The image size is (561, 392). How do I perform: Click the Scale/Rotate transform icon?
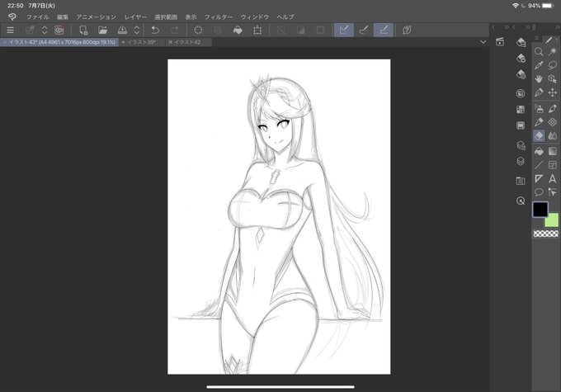pyautogui.click(x=257, y=30)
